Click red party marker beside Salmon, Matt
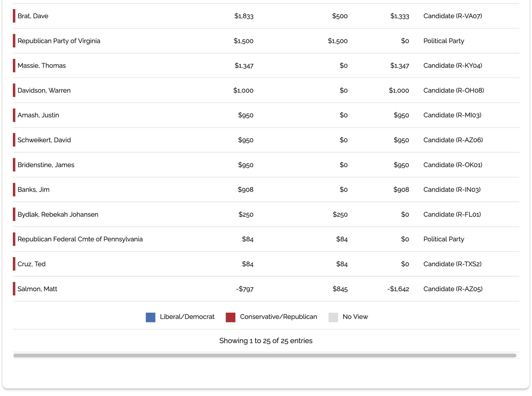Image resolution: width=532 pixels, height=396 pixels. (x=14, y=289)
